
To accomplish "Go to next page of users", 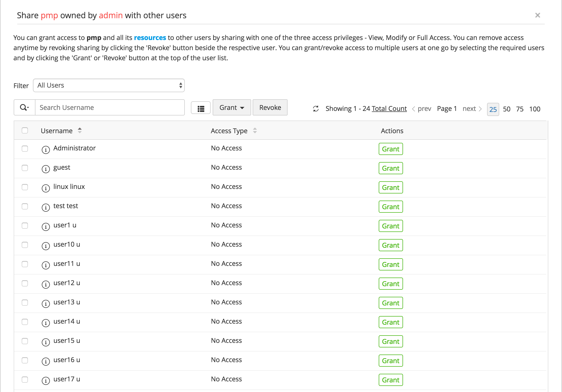I will coord(472,109).
